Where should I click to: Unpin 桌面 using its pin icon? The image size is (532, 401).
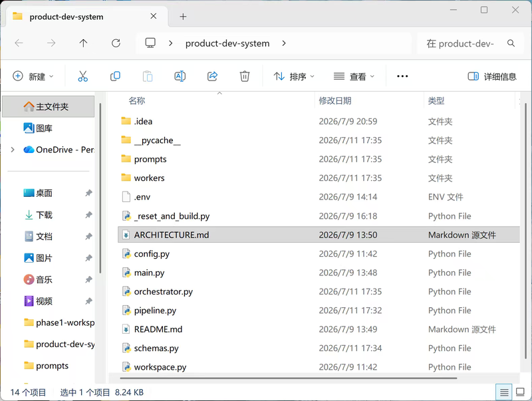[x=88, y=193]
